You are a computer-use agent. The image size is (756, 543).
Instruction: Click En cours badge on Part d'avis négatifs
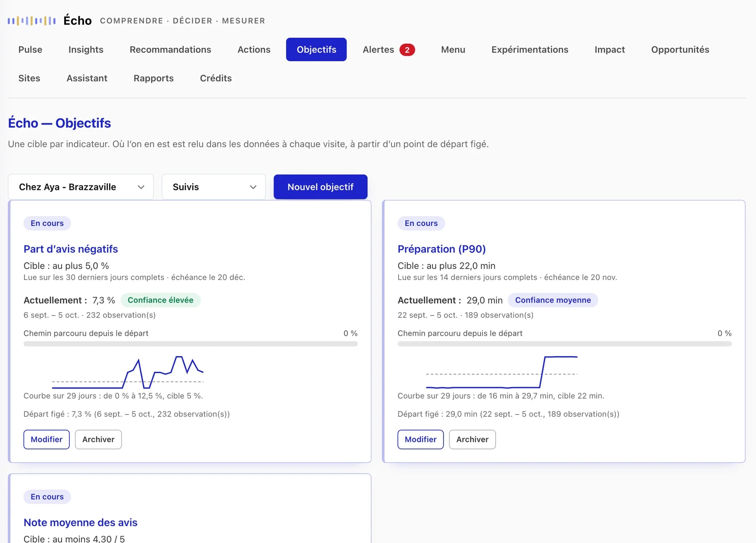point(47,223)
